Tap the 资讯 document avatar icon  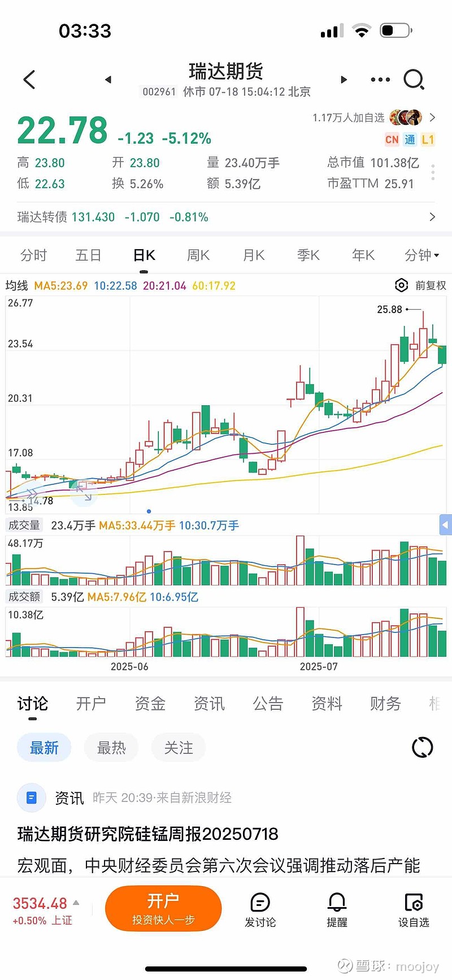32,798
